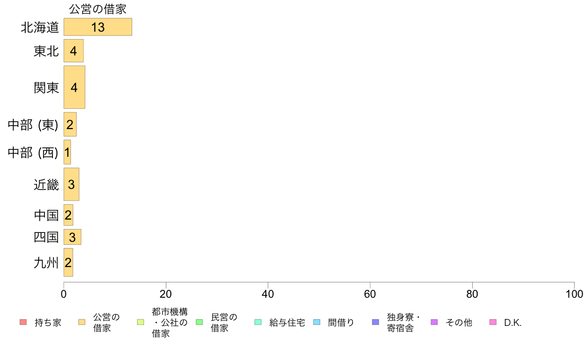Click the 公営の借家 orange legend swatch
588x364 pixels.
point(82,322)
